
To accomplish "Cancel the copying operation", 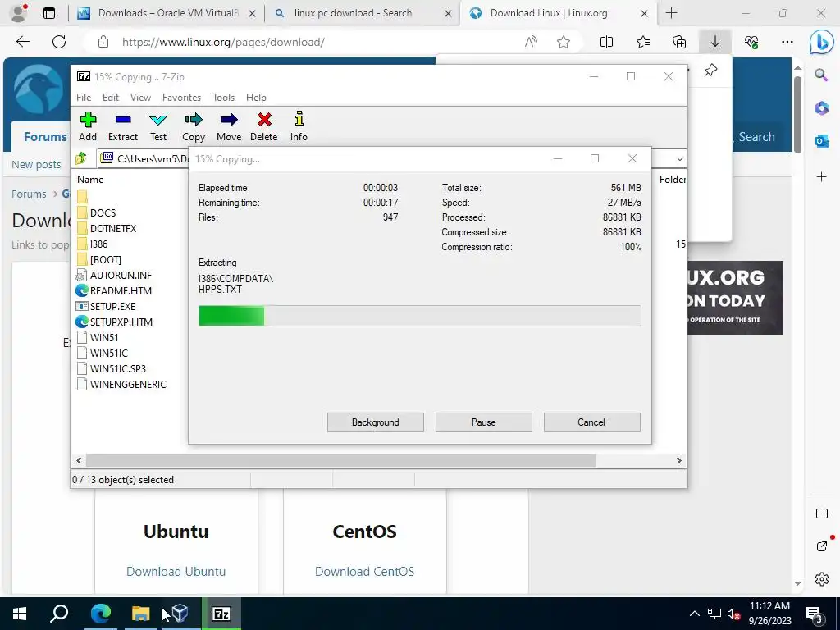I will [591, 422].
